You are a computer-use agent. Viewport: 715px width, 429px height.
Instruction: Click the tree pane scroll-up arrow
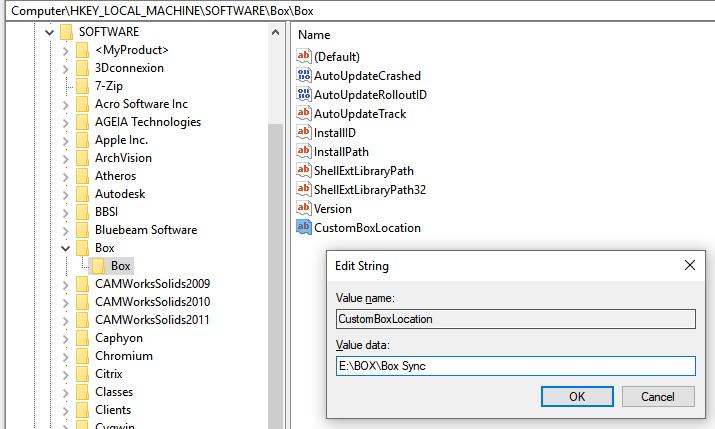click(275, 32)
